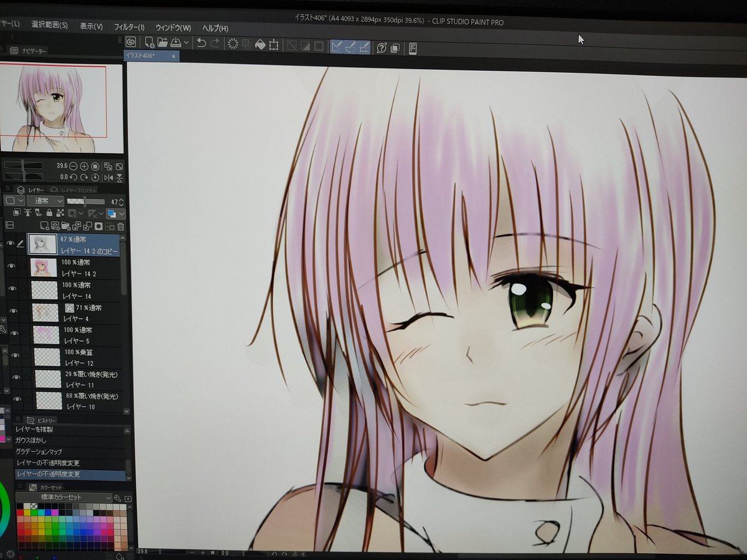Create layer mask icon
This screenshot has height=560, width=747.
98,226
